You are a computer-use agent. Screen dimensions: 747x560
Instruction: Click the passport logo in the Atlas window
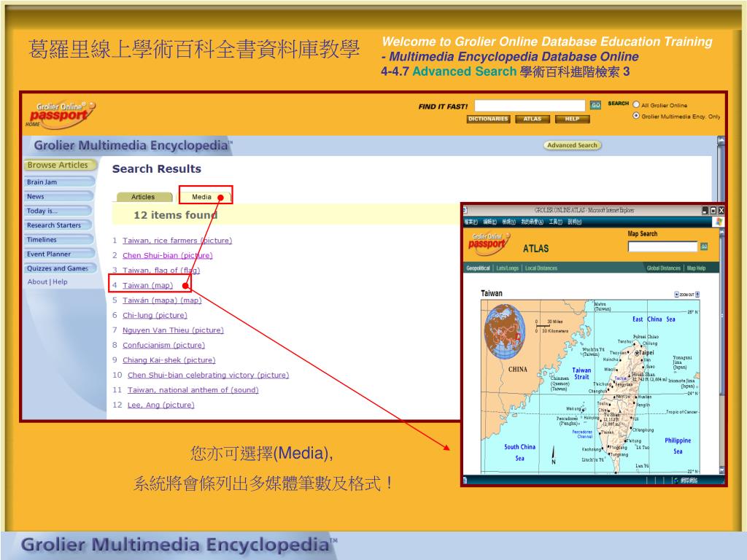point(489,242)
